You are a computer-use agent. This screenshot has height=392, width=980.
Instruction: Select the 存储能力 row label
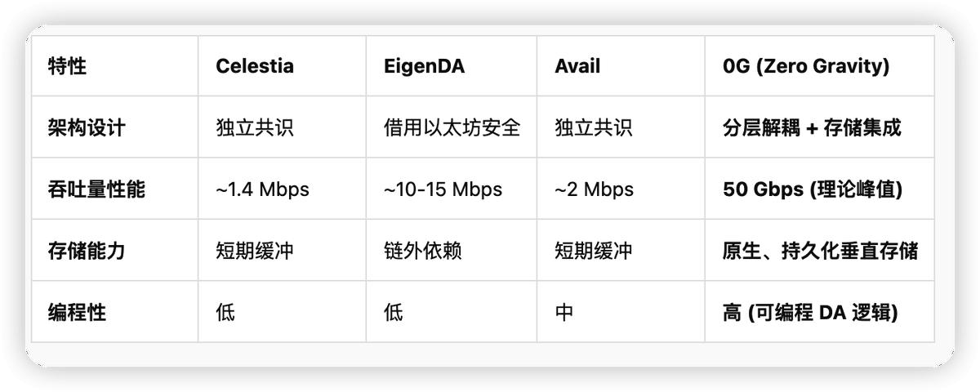pyautogui.click(x=87, y=251)
